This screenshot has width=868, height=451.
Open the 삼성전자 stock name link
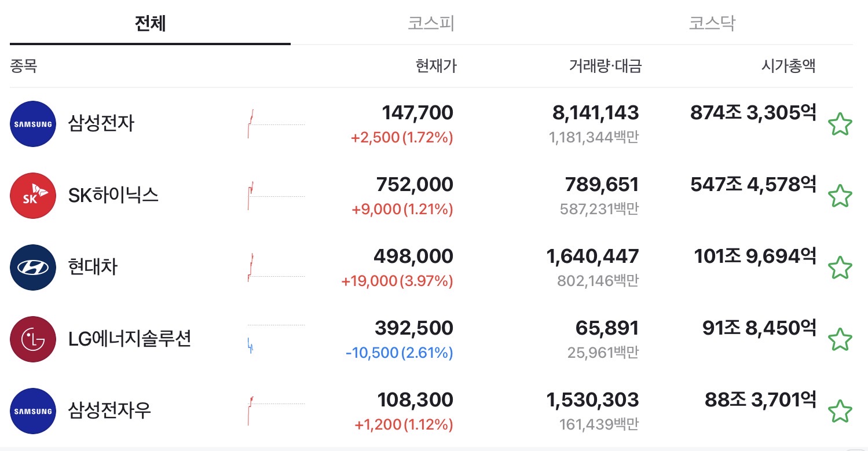pyautogui.click(x=101, y=124)
